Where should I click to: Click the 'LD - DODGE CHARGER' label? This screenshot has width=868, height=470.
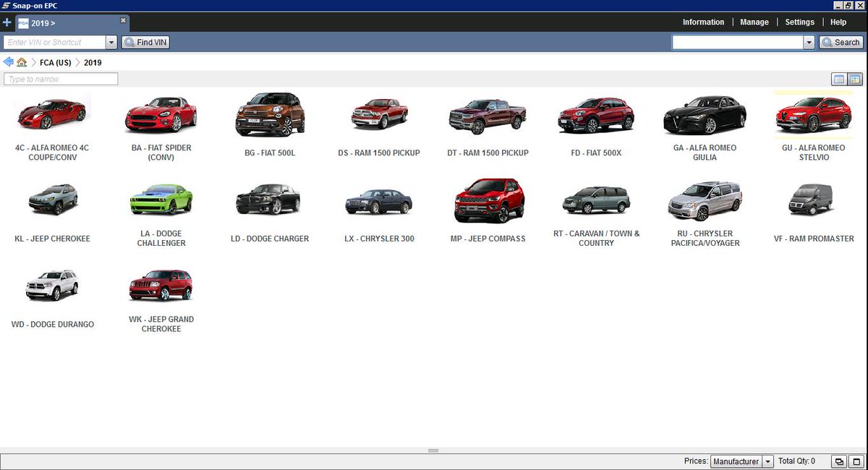pos(270,239)
